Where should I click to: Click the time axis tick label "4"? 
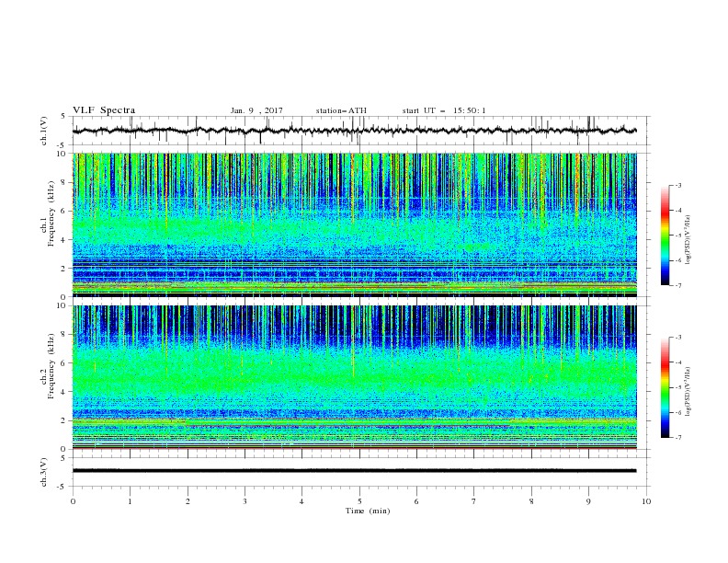pyautogui.click(x=301, y=501)
